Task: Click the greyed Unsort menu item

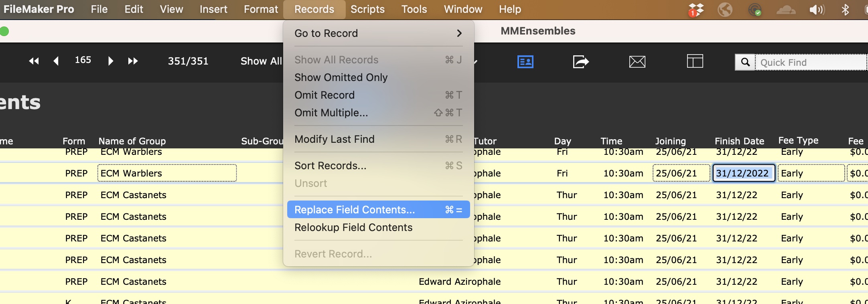Action: pyautogui.click(x=379, y=183)
